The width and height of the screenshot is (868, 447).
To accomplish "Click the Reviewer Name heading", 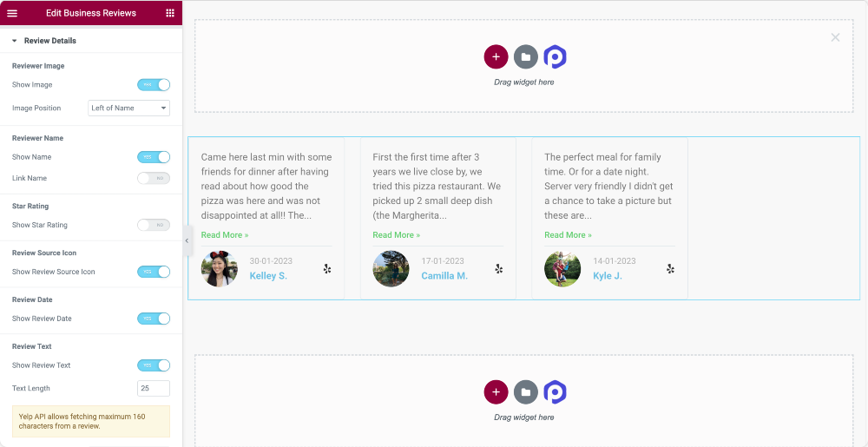I will click(37, 138).
